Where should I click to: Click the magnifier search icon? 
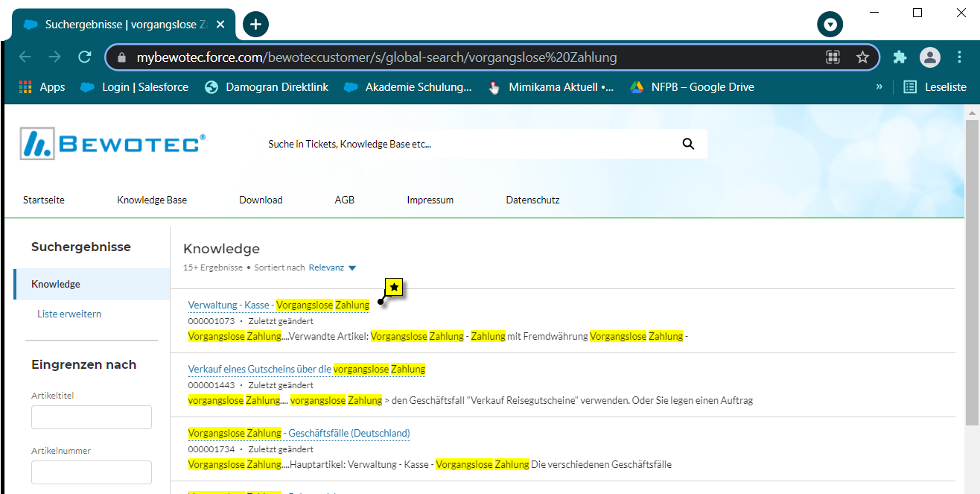coord(688,144)
